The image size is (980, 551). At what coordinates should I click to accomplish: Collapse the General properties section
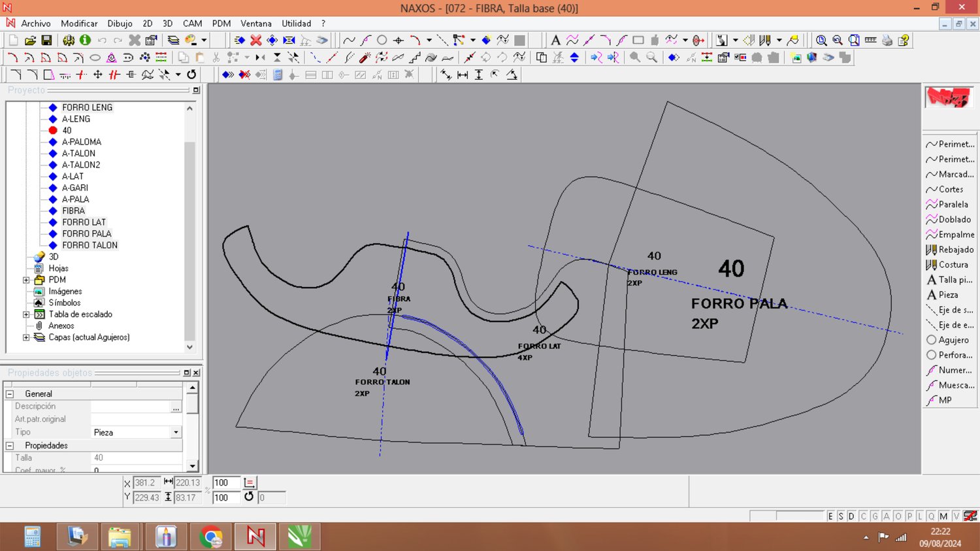10,394
